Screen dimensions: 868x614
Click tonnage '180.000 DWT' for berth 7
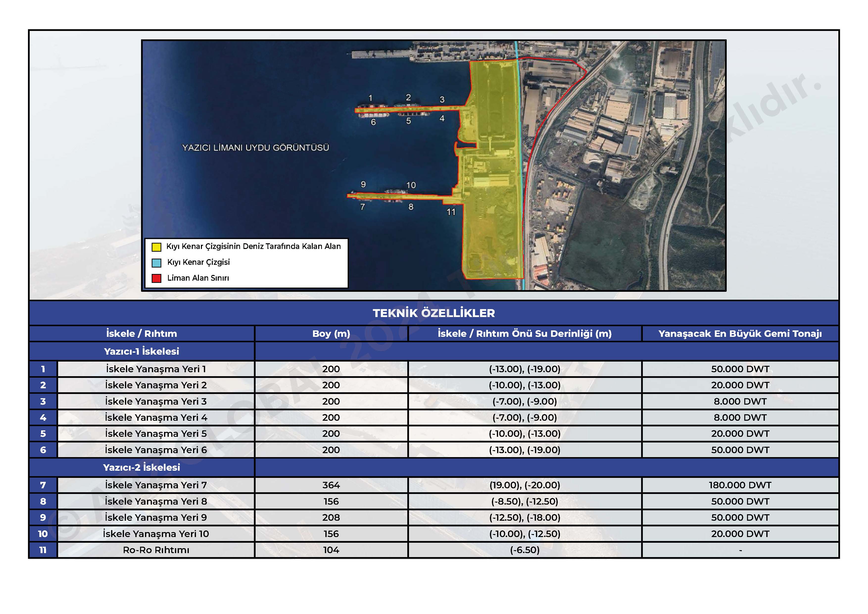(740, 485)
